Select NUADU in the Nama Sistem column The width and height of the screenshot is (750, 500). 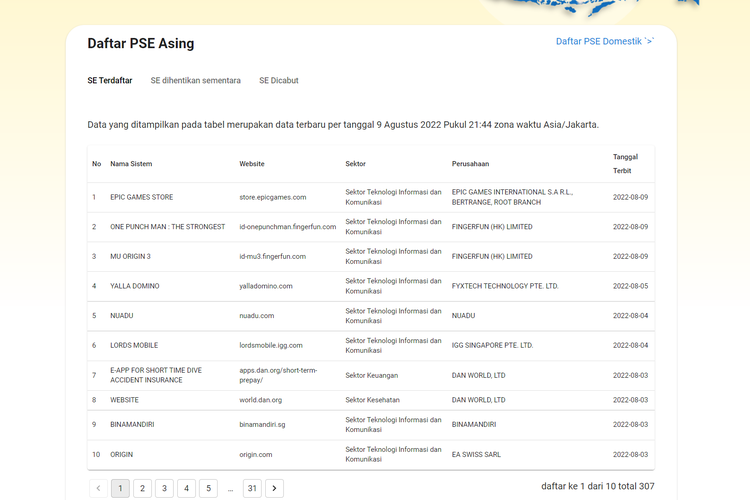[x=121, y=316]
